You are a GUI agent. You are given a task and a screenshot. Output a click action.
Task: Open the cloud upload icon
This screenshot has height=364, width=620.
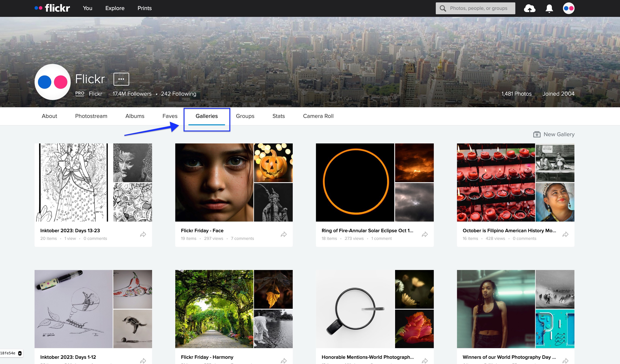pyautogui.click(x=529, y=8)
